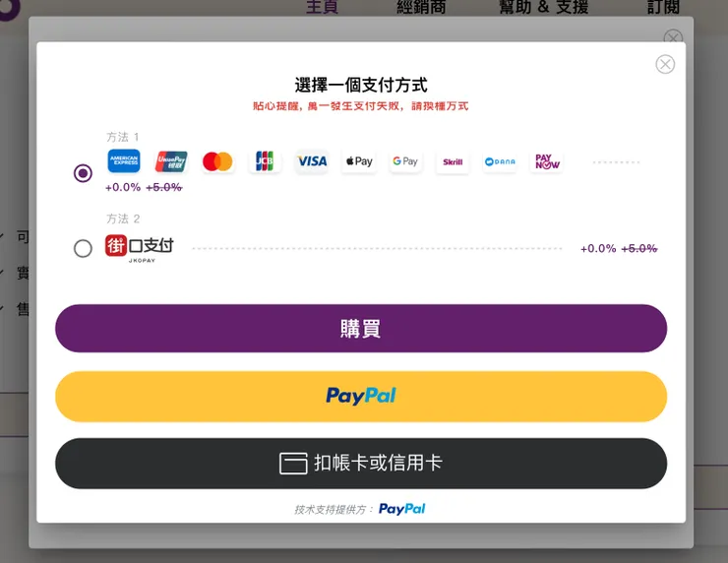This screenshot has width=728, height=563.
Task: Select the 方法 2 JKOPAY radio button
Action: [83, 248]
